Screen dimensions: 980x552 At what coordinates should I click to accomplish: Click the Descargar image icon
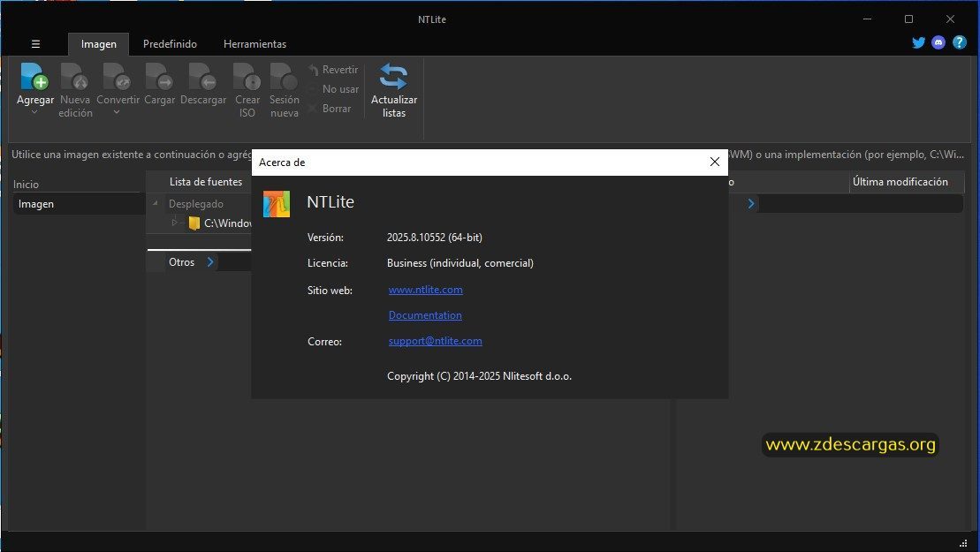(x=202, y=76)
